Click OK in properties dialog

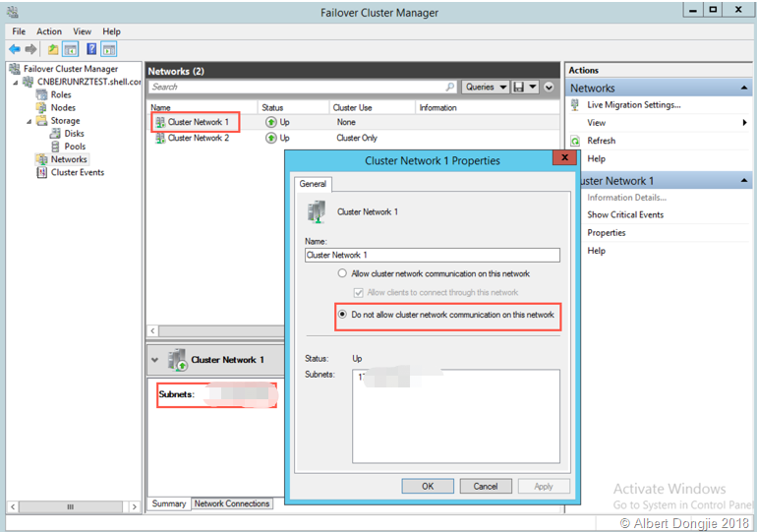(428, 486)
